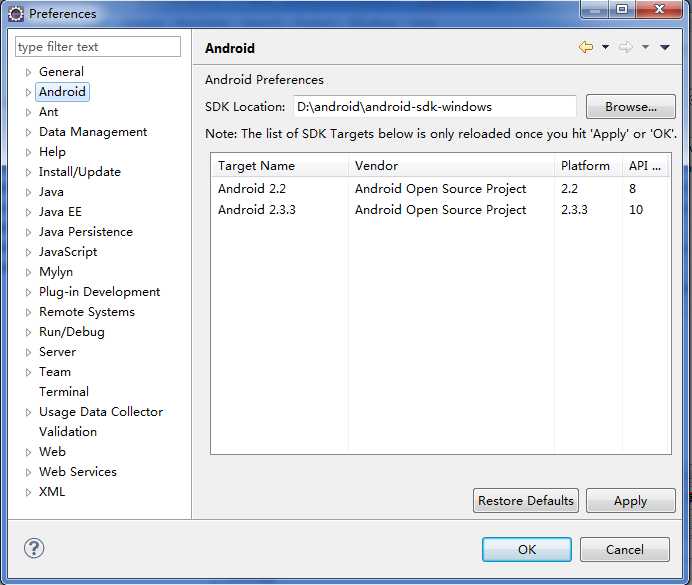Select Java EE category
The height and width of the screenshot is (585, 692).
pos(60,212)
